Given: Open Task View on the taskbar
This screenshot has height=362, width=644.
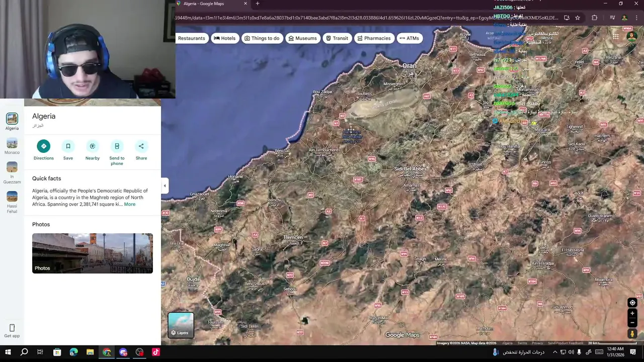Looking at the screenshot, I should (x=40, y=352).
